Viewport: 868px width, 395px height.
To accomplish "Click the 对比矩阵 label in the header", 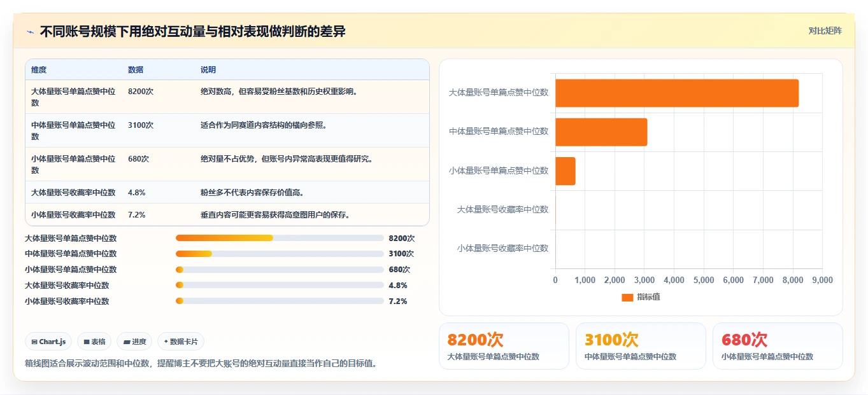I will click(825, 31).
